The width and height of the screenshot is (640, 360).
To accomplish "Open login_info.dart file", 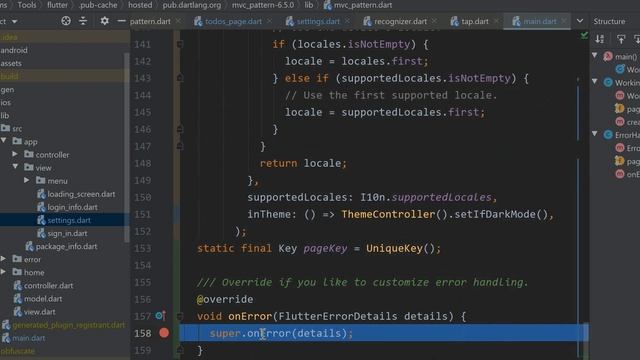I will coord(72,207).
